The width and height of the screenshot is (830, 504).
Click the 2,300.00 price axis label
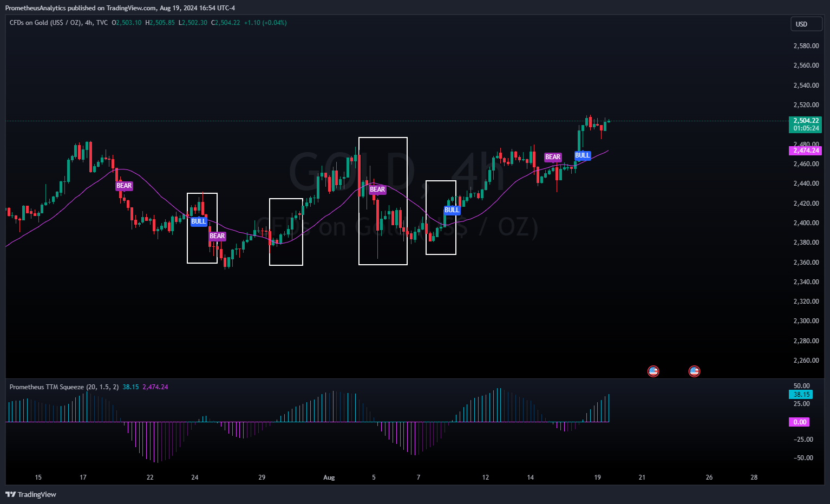[x=806, y=321]
